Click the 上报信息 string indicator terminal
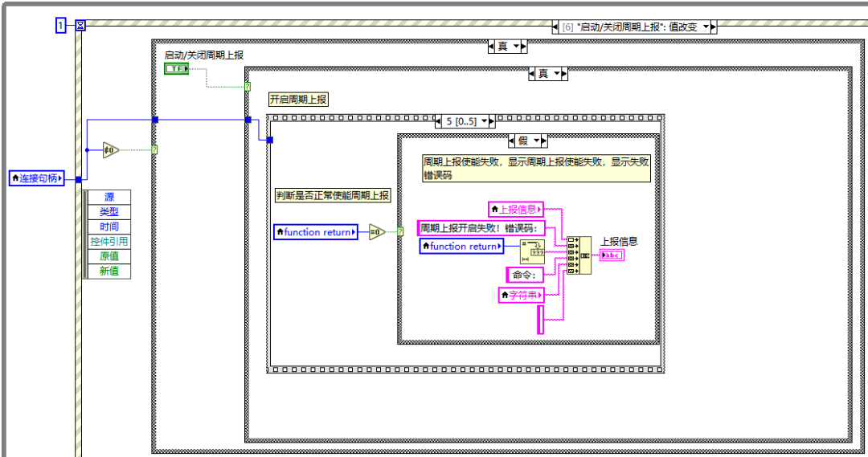 point(612,255)
